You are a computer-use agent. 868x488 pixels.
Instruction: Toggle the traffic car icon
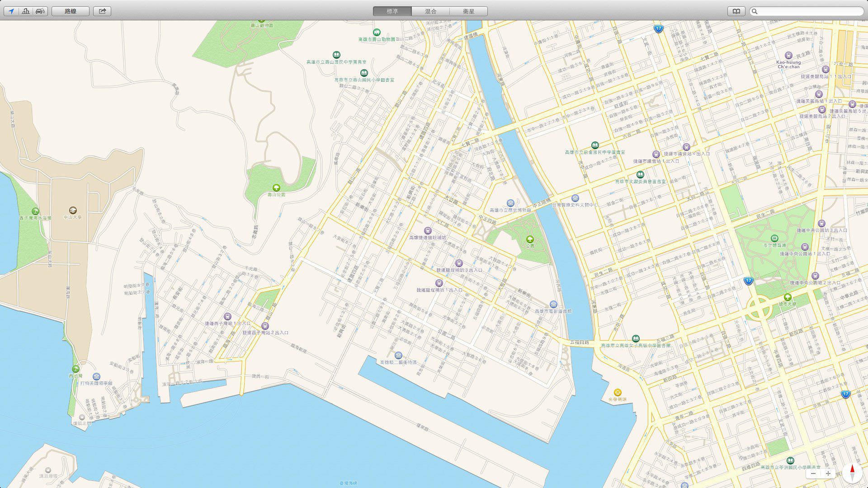pos(40,11)
